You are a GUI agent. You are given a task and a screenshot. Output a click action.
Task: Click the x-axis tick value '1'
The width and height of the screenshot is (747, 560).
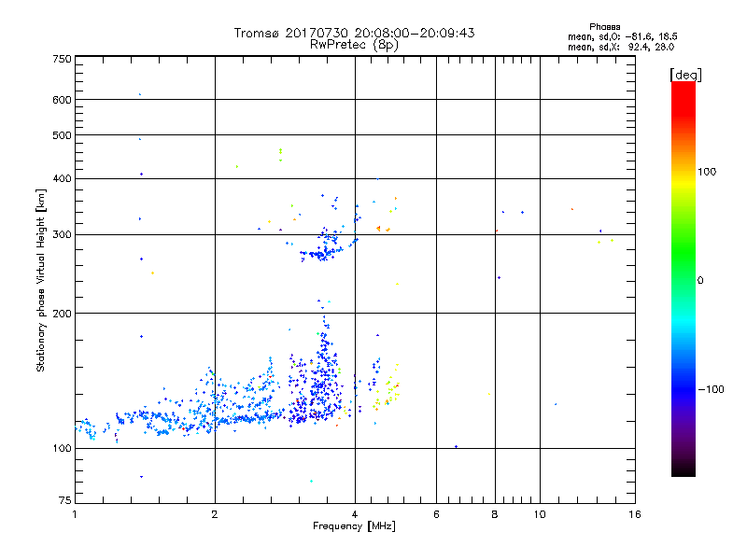(x=75, y=514)
